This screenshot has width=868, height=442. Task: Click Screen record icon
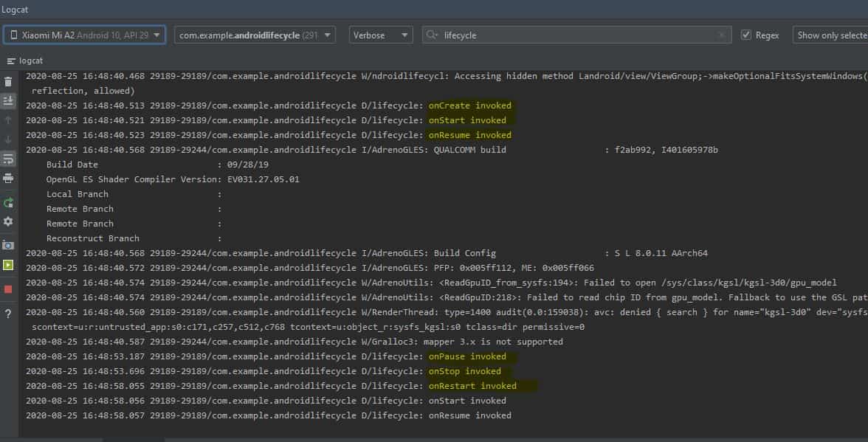(x=8, y=265)
